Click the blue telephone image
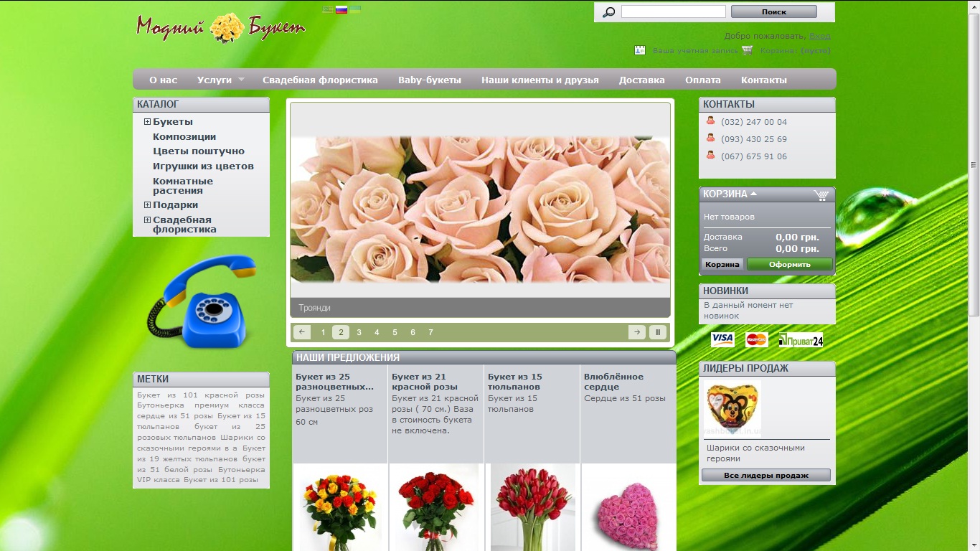The height and width of the screenshot is (551, 980). tap(202, 302)
